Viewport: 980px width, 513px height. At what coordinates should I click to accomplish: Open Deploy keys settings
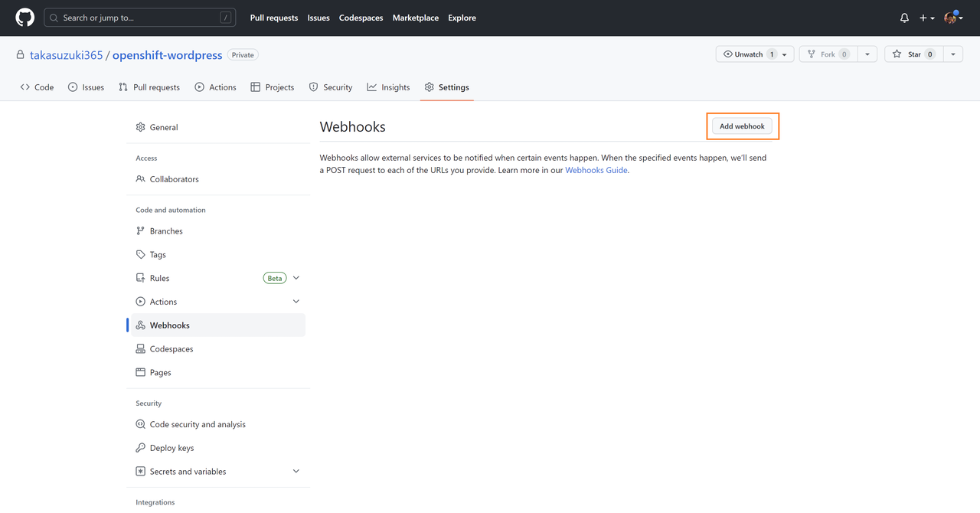218,448
